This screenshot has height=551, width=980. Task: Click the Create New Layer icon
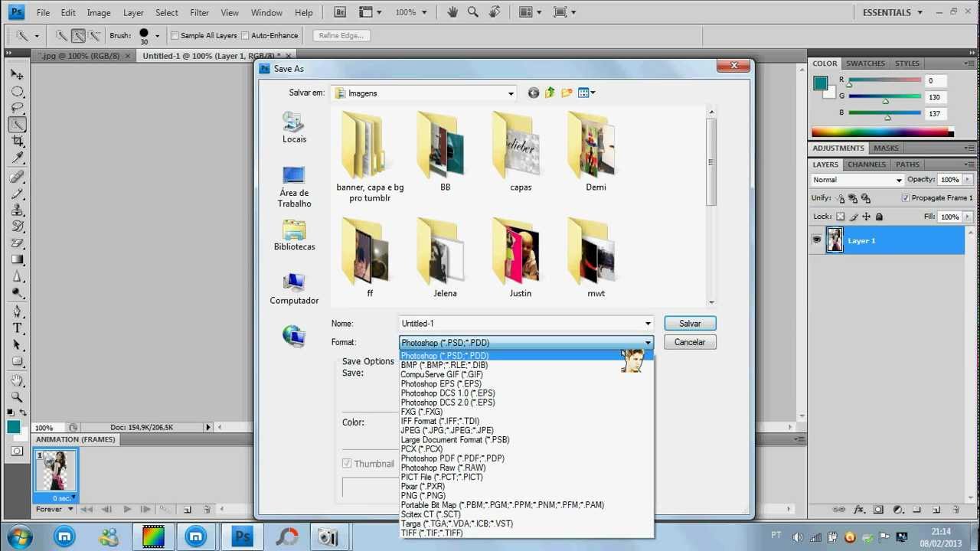936,510
